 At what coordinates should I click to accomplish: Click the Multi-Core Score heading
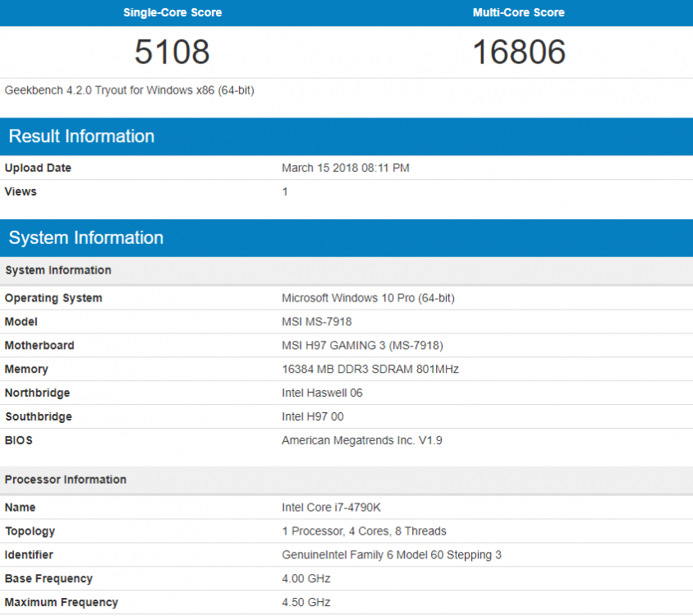tap(518, 12)
